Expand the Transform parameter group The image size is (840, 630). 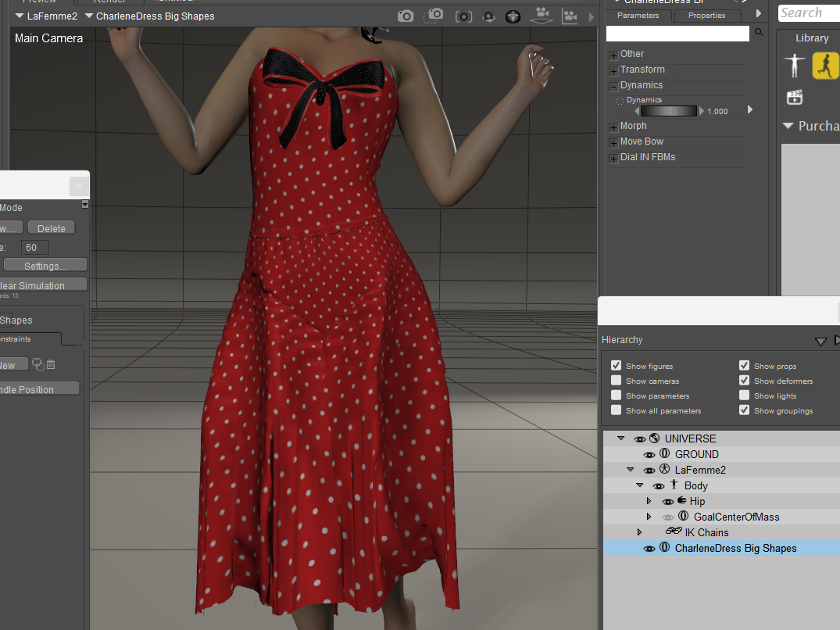pyautogui.click(x=613, y=70)
